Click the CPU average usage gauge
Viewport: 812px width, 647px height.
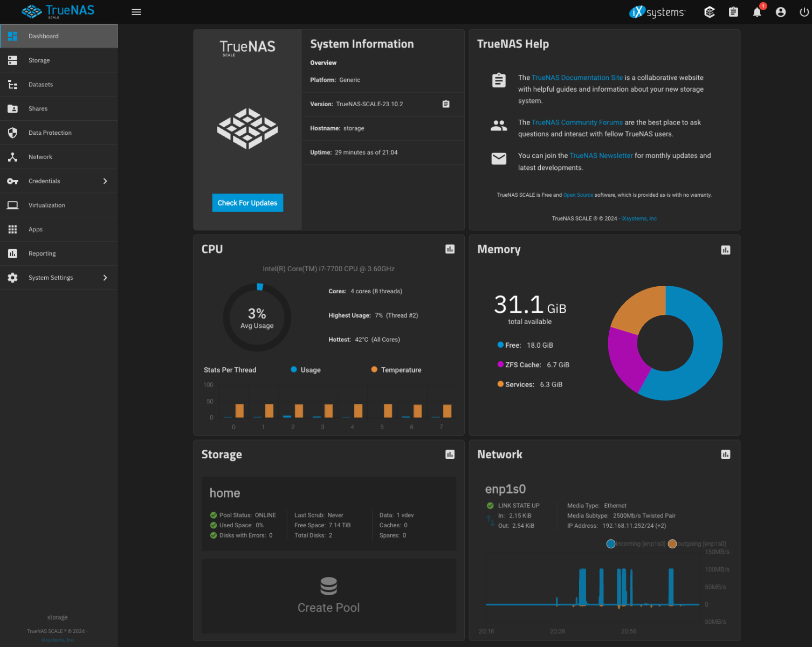257,318
